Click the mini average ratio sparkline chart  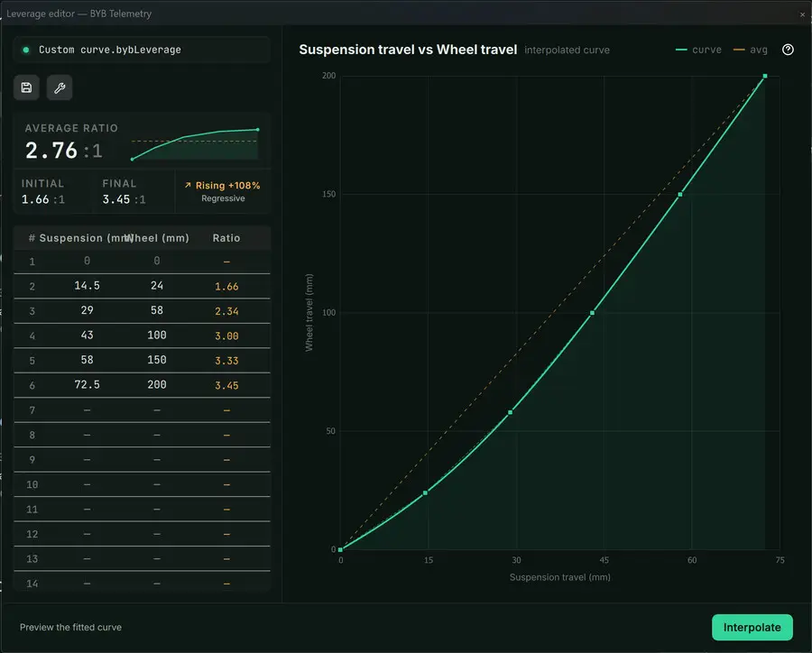pyautogui.click(x=195, y=144)
